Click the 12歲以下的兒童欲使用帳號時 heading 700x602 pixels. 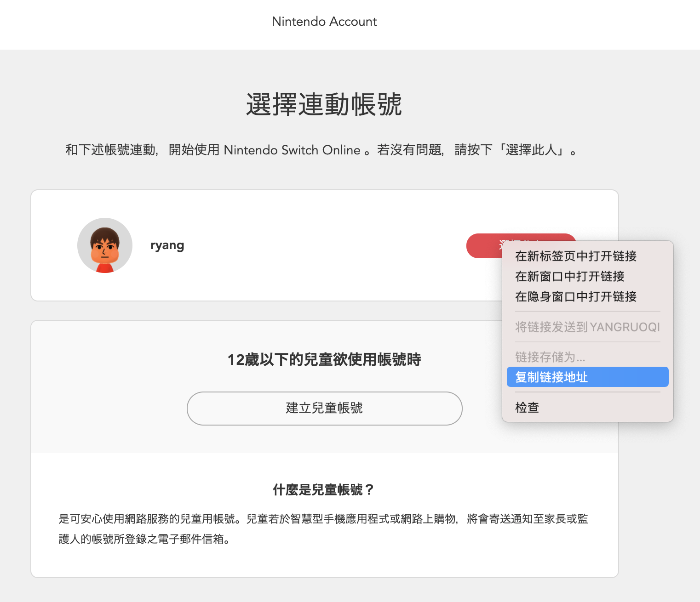click(x=324, y=359)
